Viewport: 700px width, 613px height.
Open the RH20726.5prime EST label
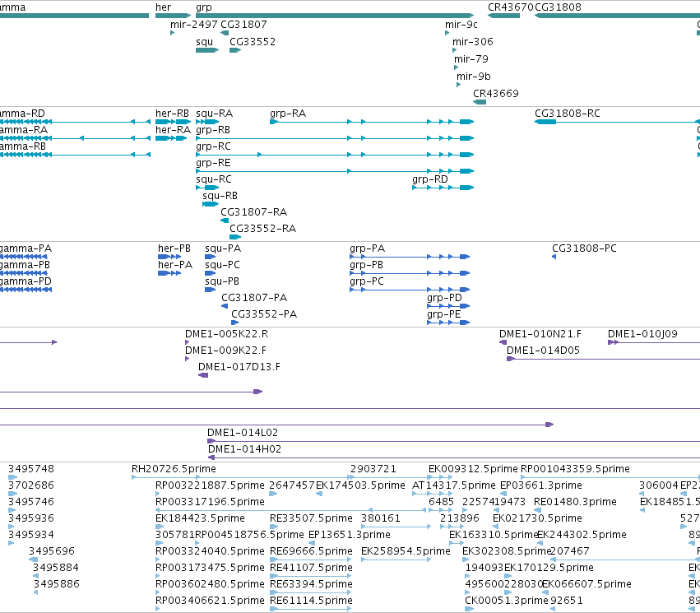click(x=174, y=469)
